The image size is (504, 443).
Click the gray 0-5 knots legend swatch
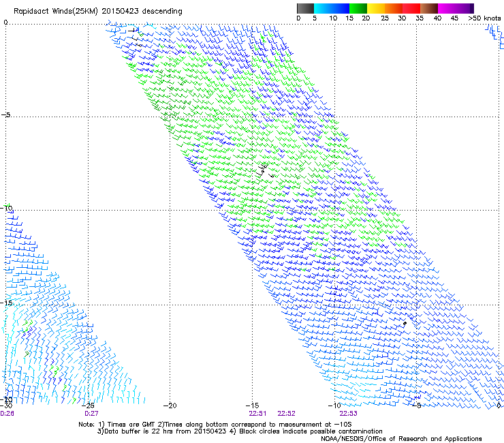(305, 8)
